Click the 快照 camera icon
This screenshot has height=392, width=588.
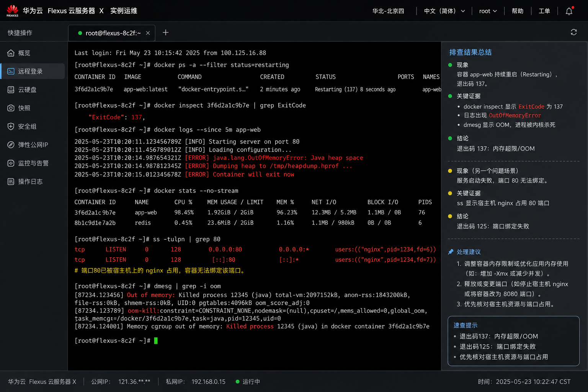click(x=11, y=108)
